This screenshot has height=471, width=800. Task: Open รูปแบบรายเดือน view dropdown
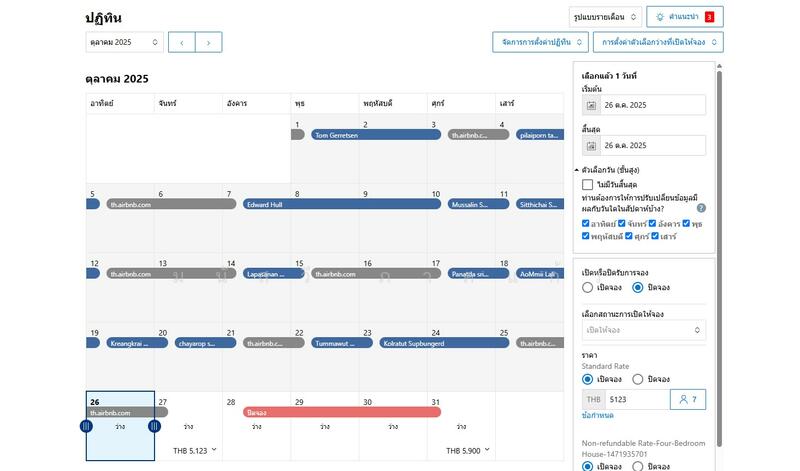pos(605,17)
